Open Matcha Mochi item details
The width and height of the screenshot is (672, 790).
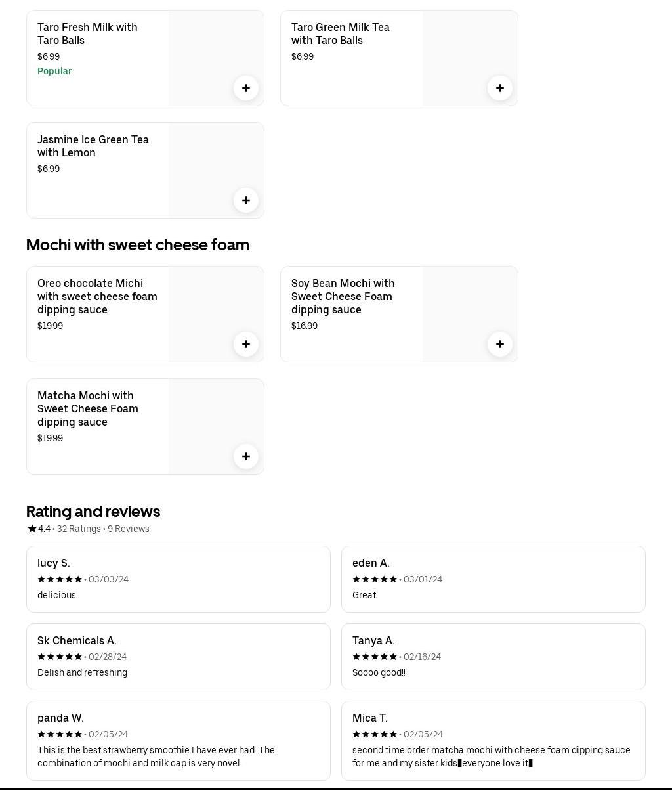(87, 408)
